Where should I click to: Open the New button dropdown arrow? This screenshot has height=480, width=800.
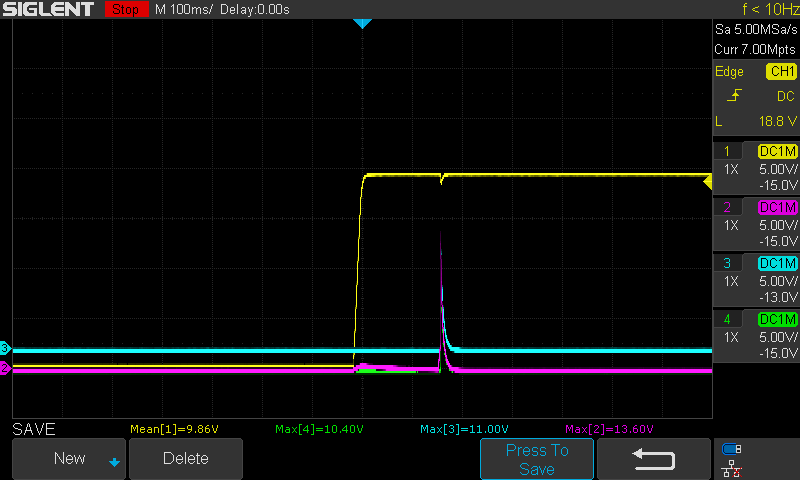point(114,462)
